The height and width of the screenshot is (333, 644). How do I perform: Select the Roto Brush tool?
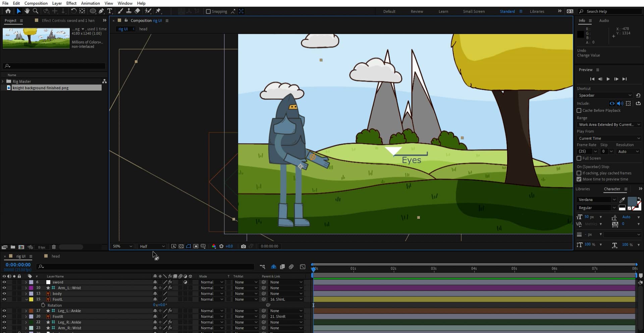click(x=149, y=11)
